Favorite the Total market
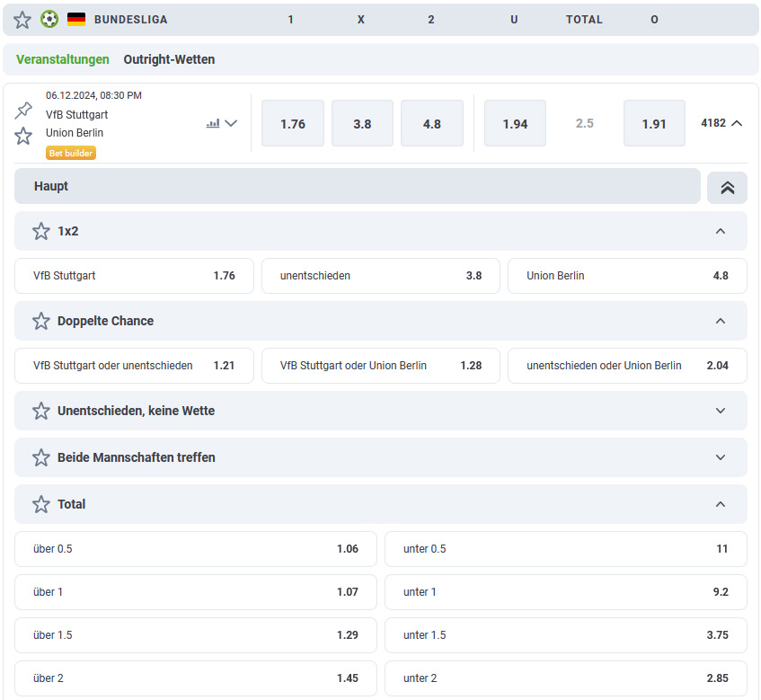The width and height of the screenshot is (761, 700). [x=41, y=504]
